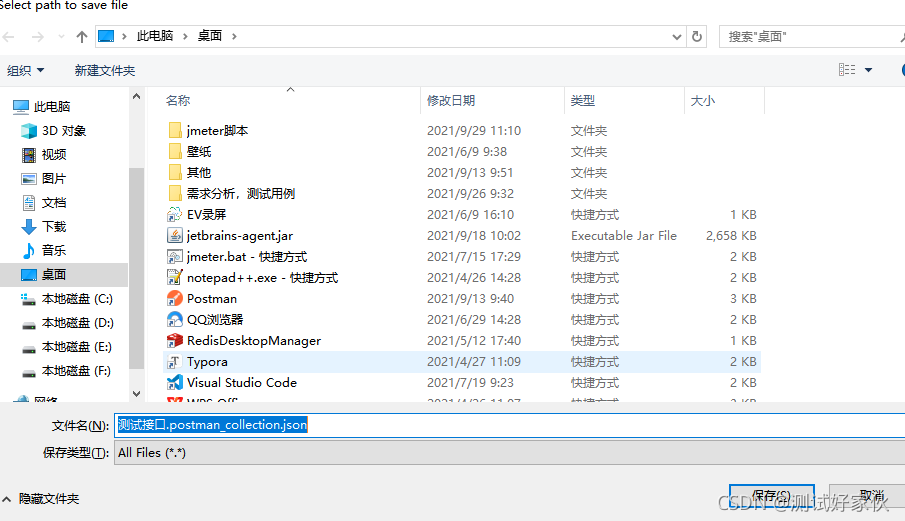Select 此电脑 in address breadcrumb

coord(155,36)
